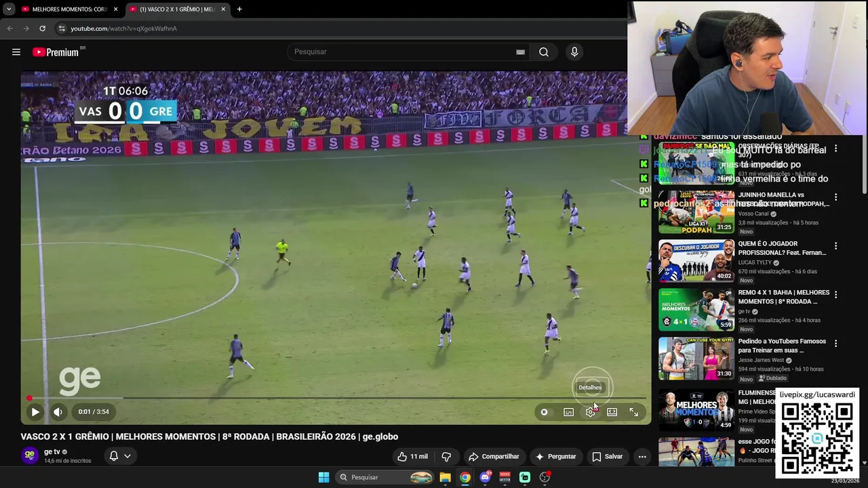Screen dimensions: 868x488
Task: Open JUNINHO MANELLA Podpah video thumbnail
Action: (x=696, y=212)
